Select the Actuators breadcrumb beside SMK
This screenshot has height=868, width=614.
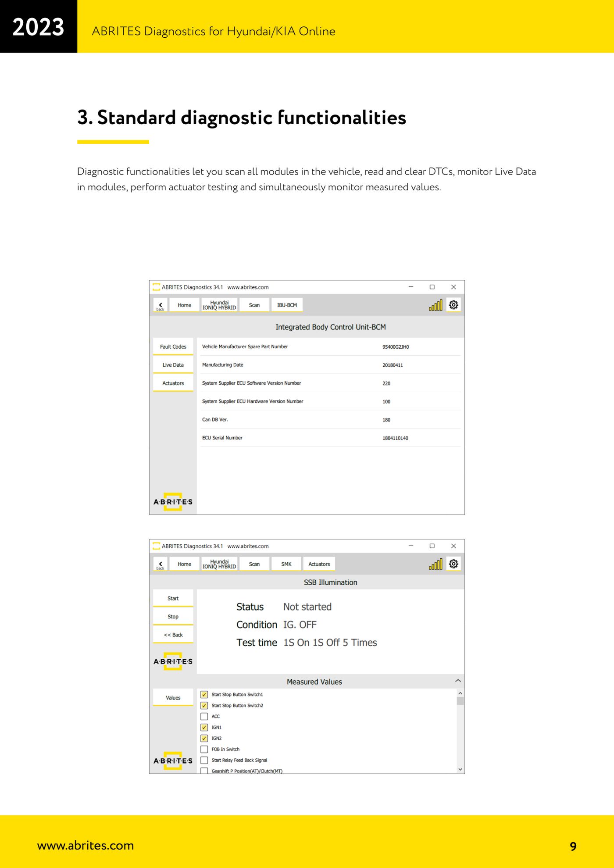click(x=319, y=564)
